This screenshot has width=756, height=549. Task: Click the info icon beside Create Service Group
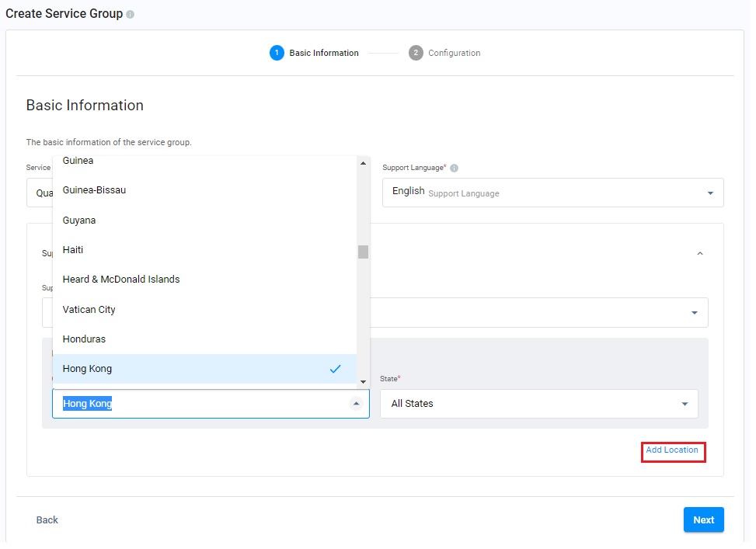tap(131, 15)
